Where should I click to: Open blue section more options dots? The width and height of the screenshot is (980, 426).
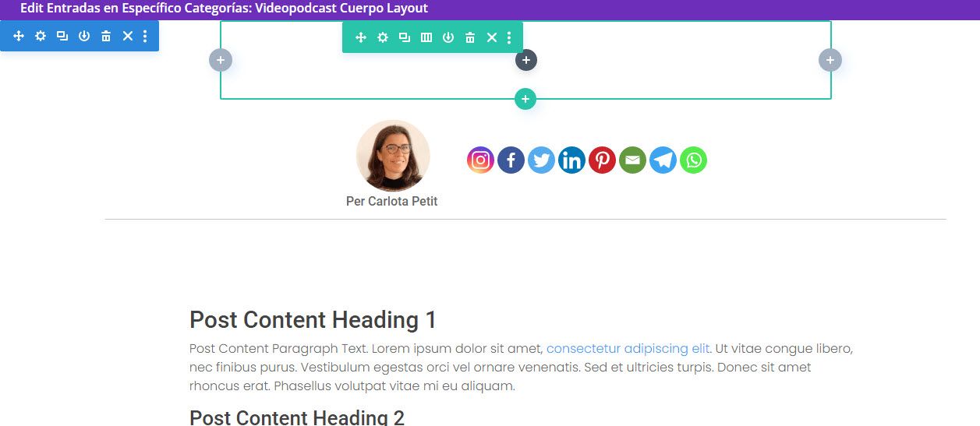point(145,36)
